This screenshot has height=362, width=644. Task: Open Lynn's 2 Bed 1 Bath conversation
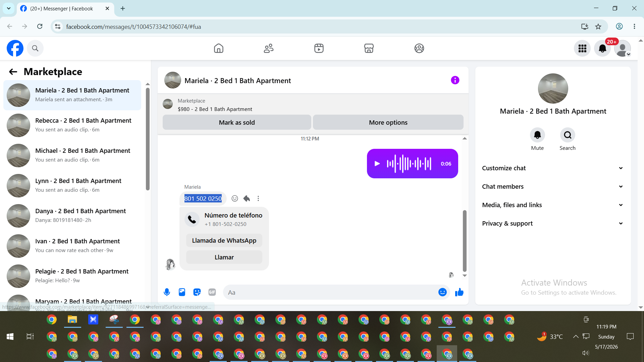point(72,186)
